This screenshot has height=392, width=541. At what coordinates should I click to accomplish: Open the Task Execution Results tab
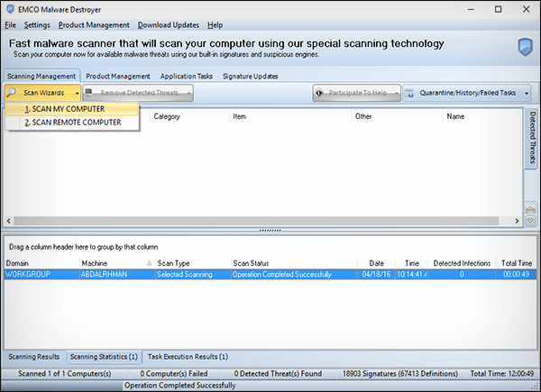tap(188, 357)
